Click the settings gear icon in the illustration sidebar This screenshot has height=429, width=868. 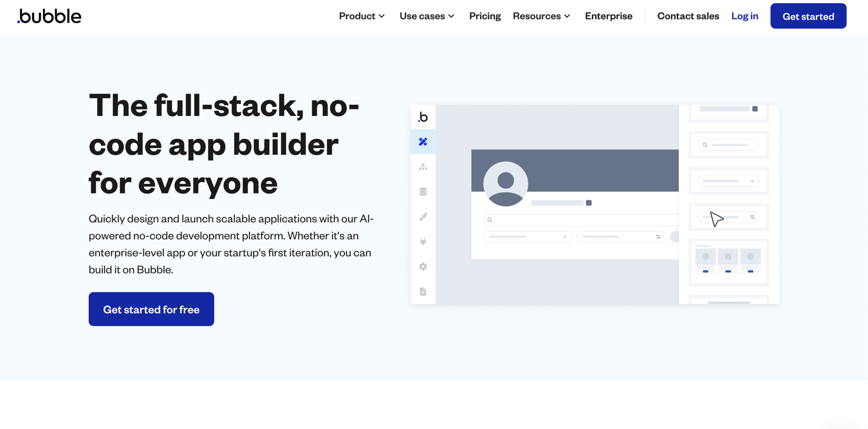pyautogui.click(x=423, y=266)
